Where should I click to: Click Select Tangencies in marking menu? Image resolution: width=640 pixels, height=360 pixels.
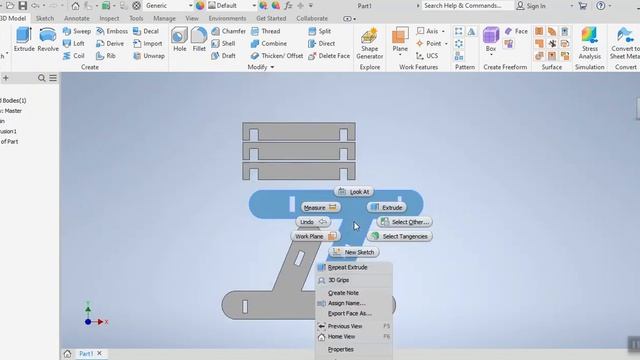pyautogui.click(x=400, y=236)
